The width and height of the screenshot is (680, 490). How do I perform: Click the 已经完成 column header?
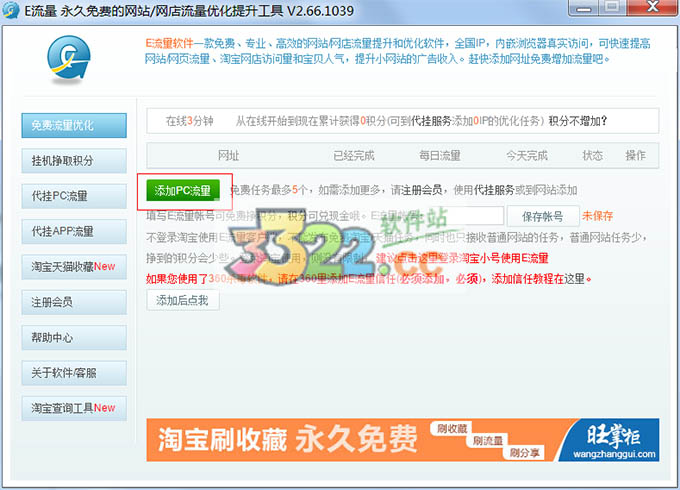tap(354, 155)
